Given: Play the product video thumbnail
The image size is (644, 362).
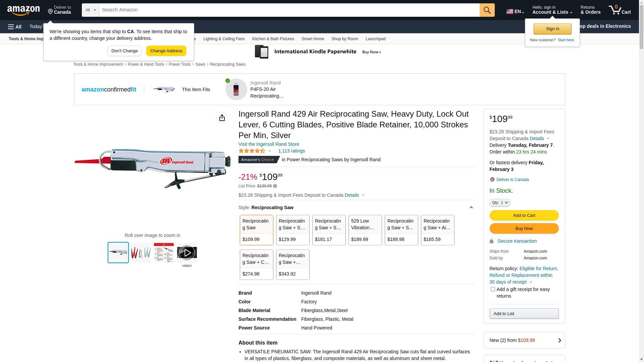Looking at the screenshot, I should click(187, 253).
